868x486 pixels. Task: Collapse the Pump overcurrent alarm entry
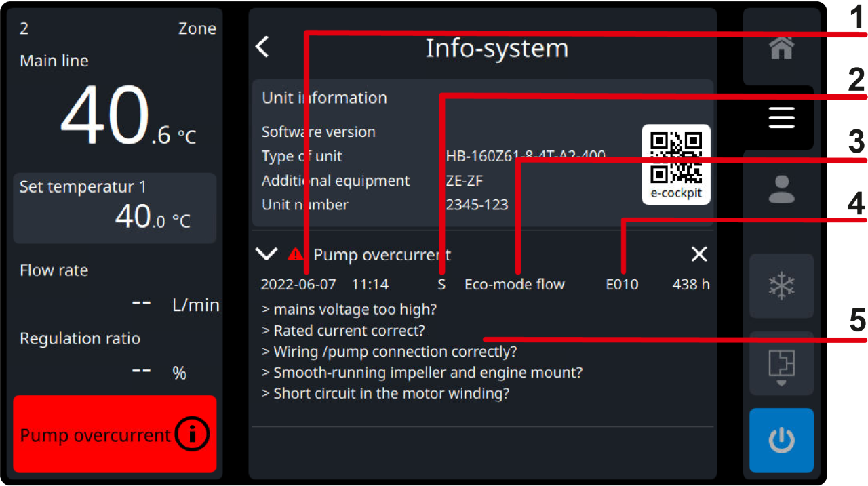(267, 255)
